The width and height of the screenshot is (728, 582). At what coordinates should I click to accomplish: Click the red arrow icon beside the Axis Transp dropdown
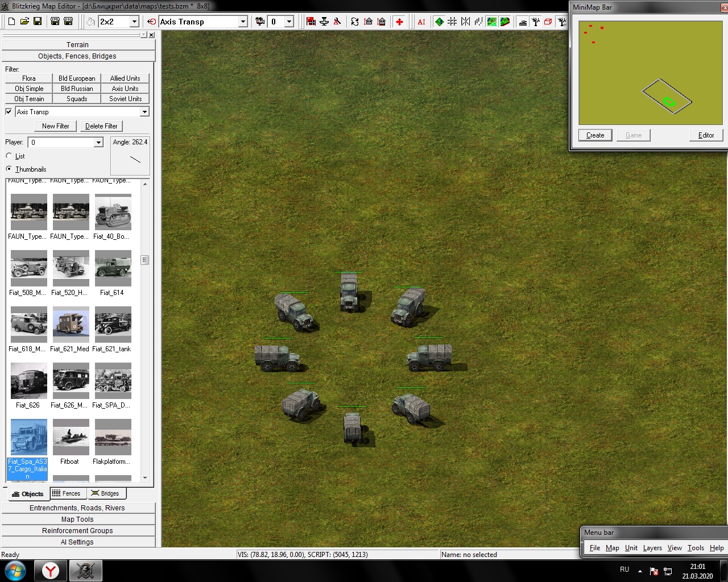[151, 22]
